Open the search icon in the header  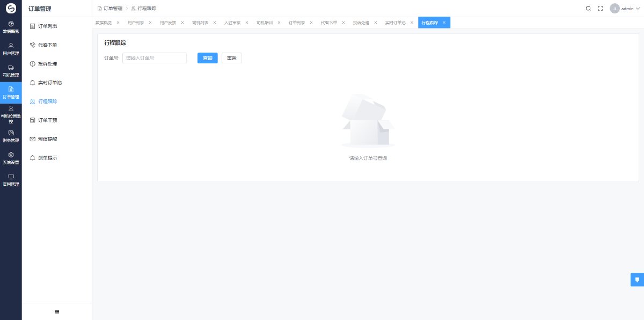pos(588,9)
